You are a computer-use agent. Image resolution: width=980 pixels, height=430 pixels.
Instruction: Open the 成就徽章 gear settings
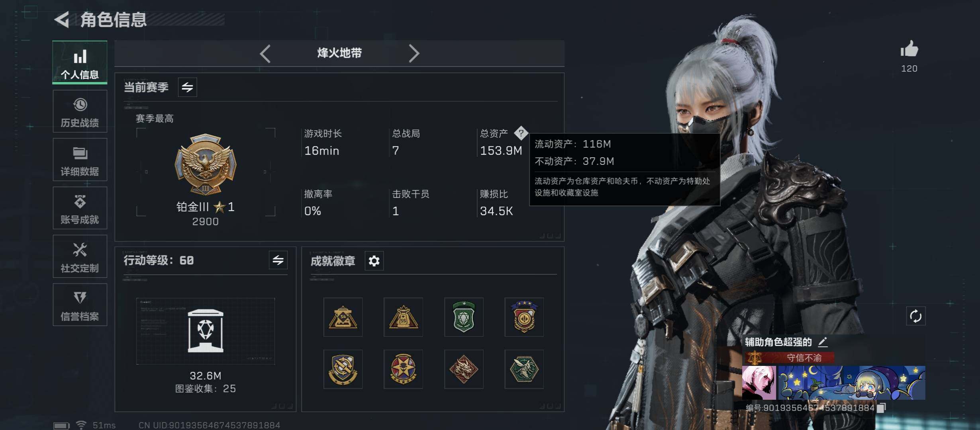pos(374,261)
